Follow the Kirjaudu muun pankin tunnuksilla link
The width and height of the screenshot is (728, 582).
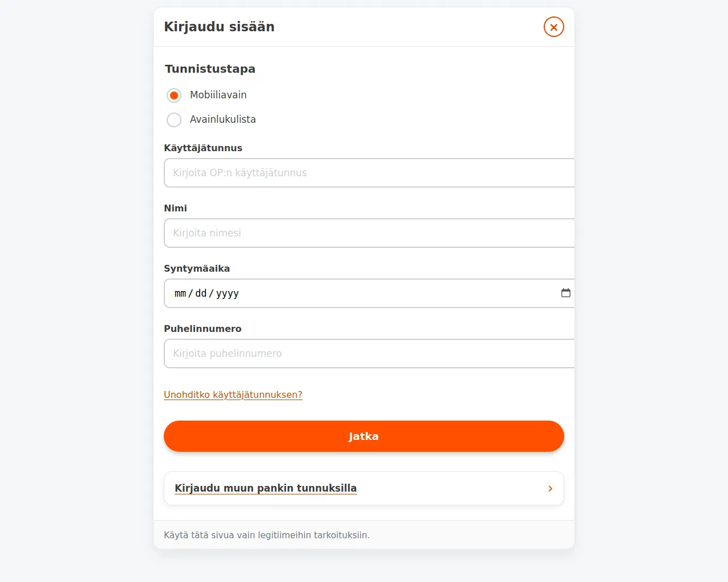coord(266,488)
